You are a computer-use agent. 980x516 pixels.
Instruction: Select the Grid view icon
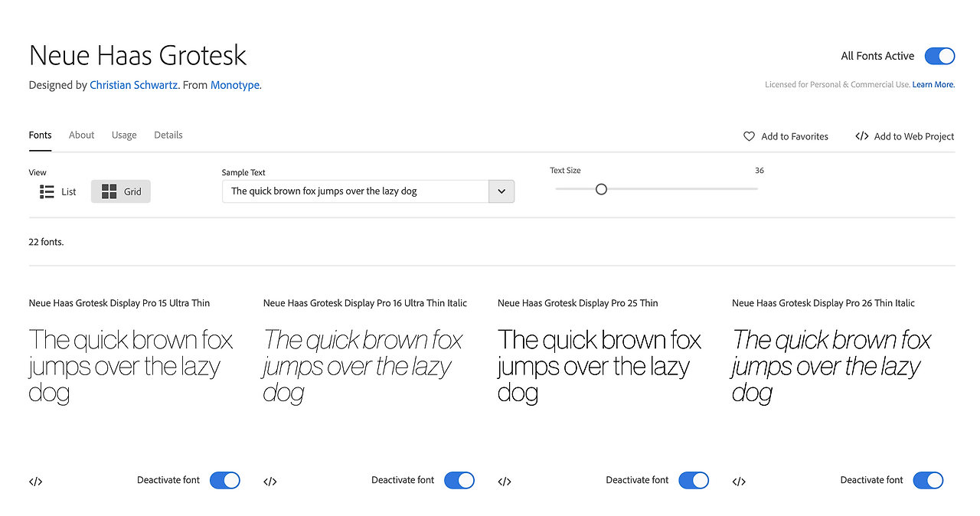pyautogui.click(x=109, y=191)
